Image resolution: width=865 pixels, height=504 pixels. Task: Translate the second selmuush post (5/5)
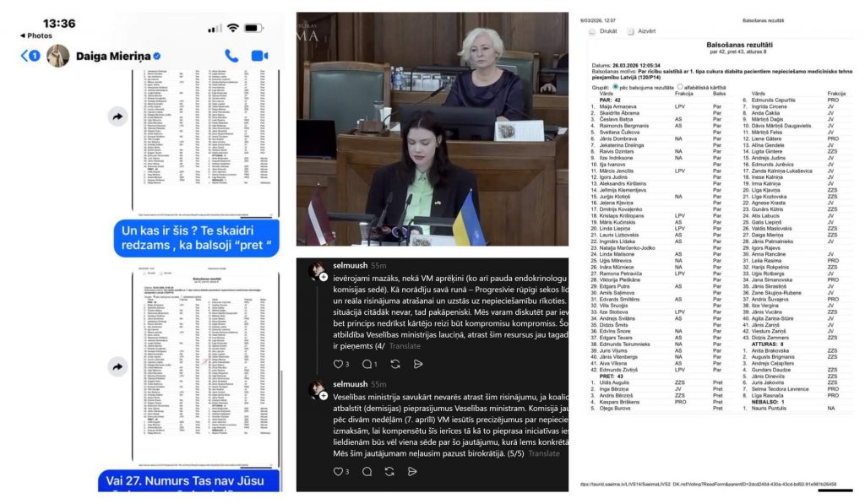(518, 453)
